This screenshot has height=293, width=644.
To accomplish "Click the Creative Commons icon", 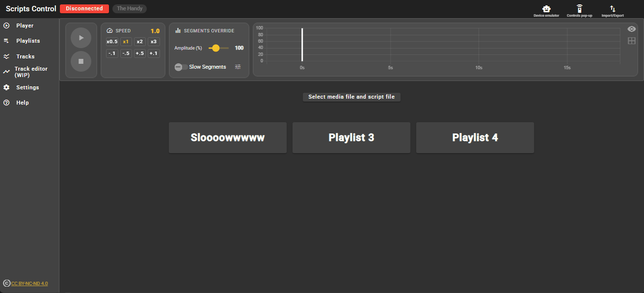I will [7, 283].
